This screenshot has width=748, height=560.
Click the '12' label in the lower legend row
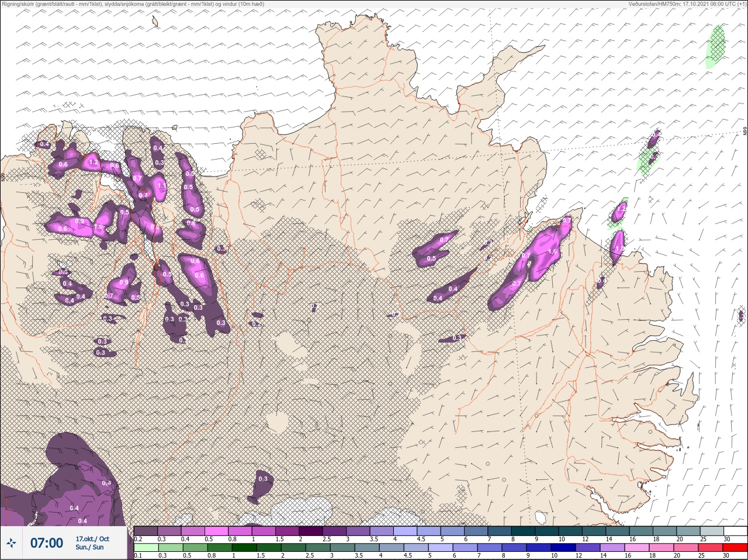579,556
